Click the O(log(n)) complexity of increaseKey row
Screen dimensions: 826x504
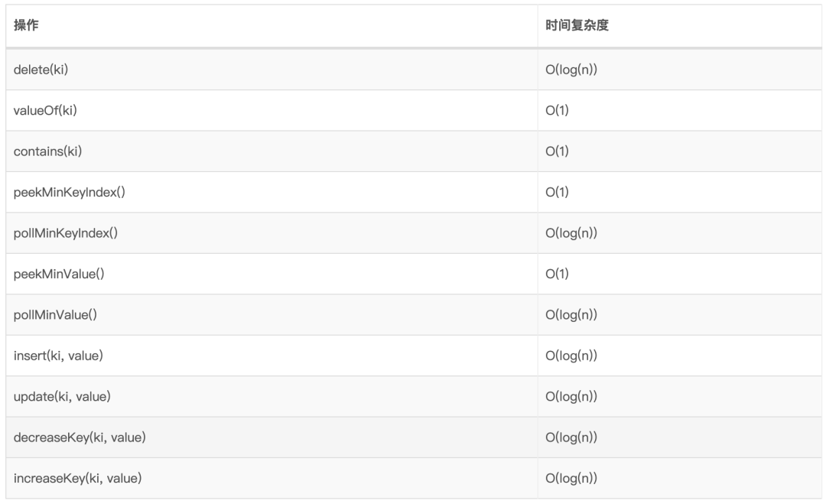point(571,478)
